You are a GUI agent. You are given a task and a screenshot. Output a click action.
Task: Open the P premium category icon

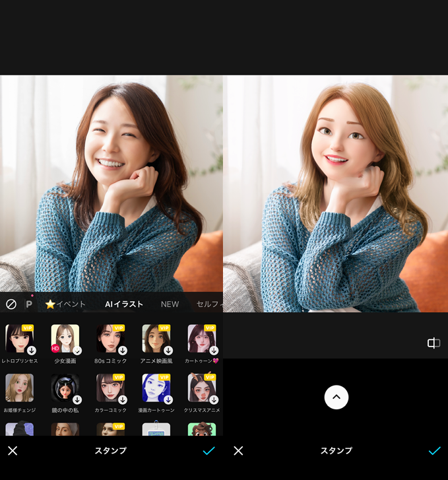(x=29, y=304)
